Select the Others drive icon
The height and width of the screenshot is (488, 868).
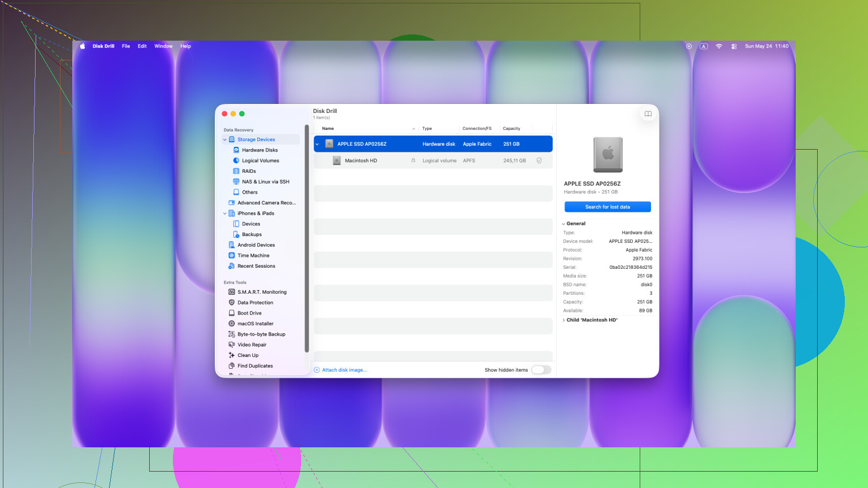point(236,192)
